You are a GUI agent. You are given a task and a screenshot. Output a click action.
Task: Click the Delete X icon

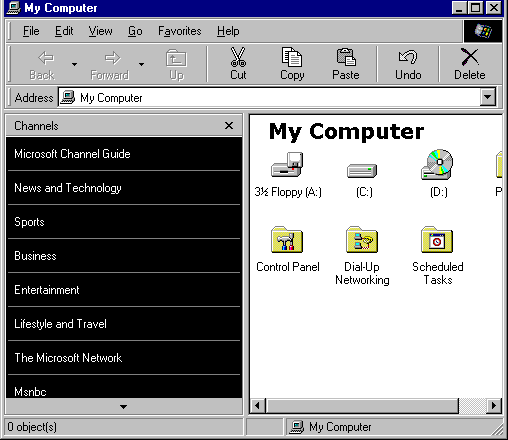(x=469, y=57)
